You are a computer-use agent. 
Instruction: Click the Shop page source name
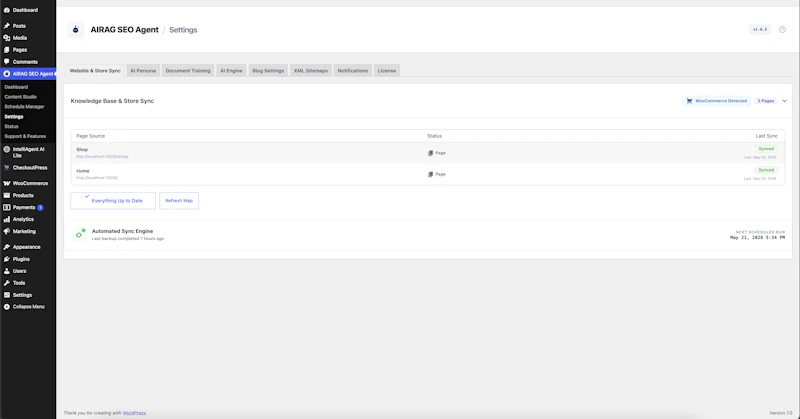(x=82, y=150)
